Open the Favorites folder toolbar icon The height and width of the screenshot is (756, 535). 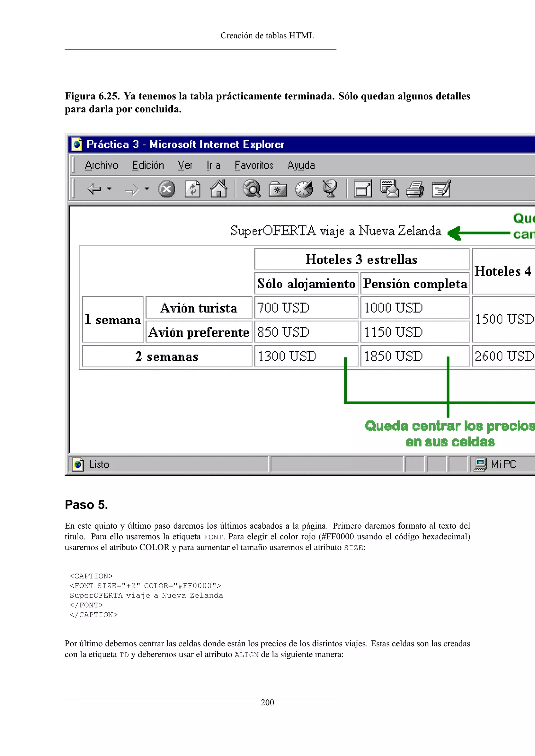pos(277,189)
